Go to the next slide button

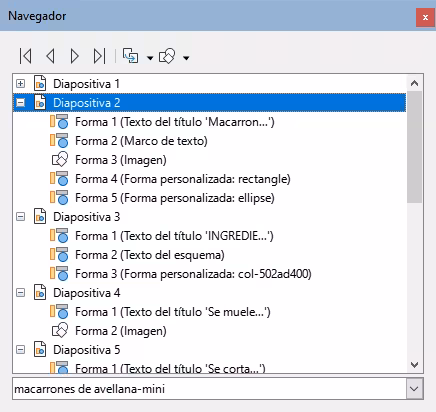click(x=75, y=56)
